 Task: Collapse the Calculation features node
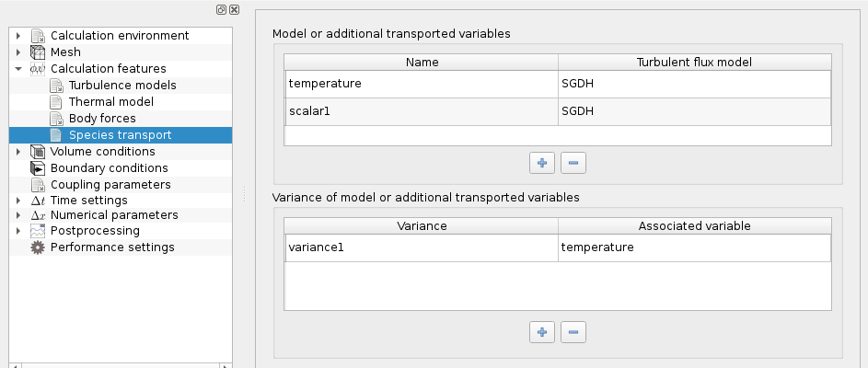tap(18, 69)
